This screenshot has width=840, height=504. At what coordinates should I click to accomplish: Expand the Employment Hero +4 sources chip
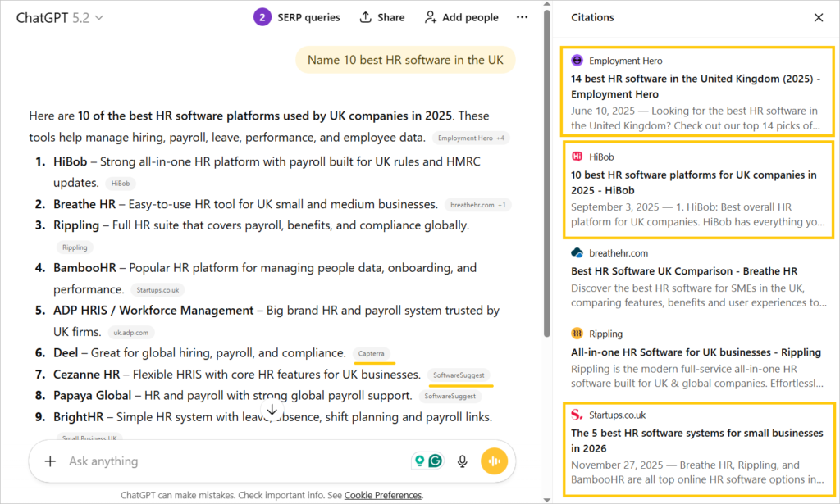pos(472,138)
